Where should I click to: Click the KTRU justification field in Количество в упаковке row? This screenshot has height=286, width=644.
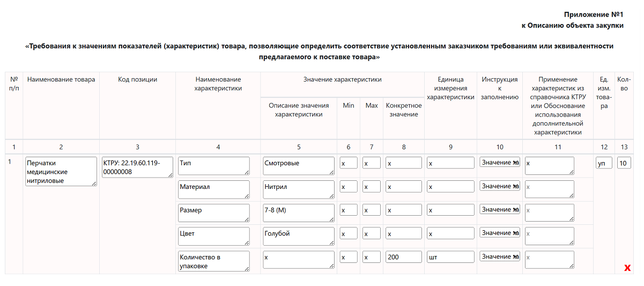550,260
